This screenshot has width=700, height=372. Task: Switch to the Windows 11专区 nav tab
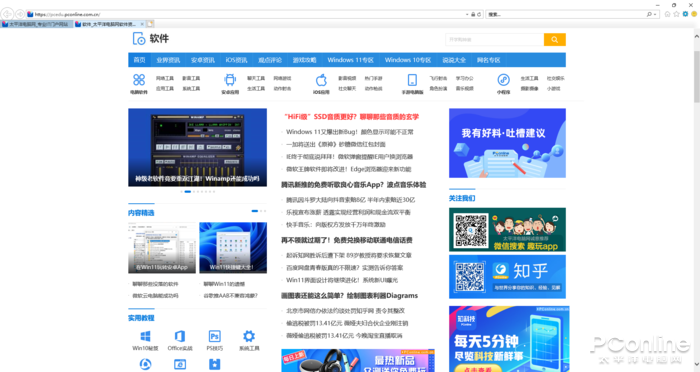click(x=350, y=60)
